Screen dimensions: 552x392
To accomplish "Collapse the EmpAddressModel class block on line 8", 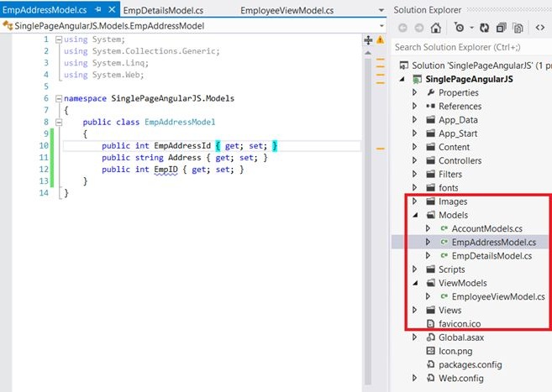I will pos(59,123).
